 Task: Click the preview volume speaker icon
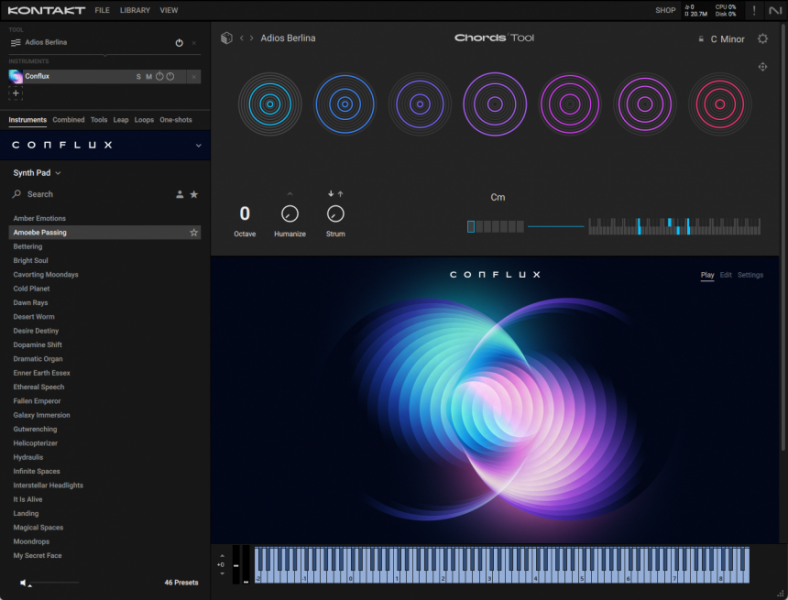point(23,583)
